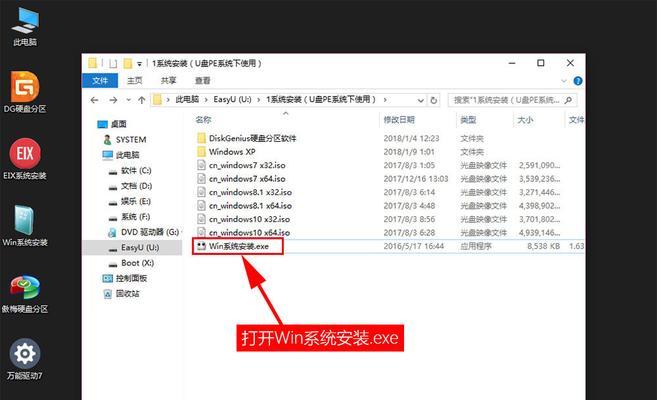Click 此电脑 in the address breadcrumb

(x=187, y=100)
